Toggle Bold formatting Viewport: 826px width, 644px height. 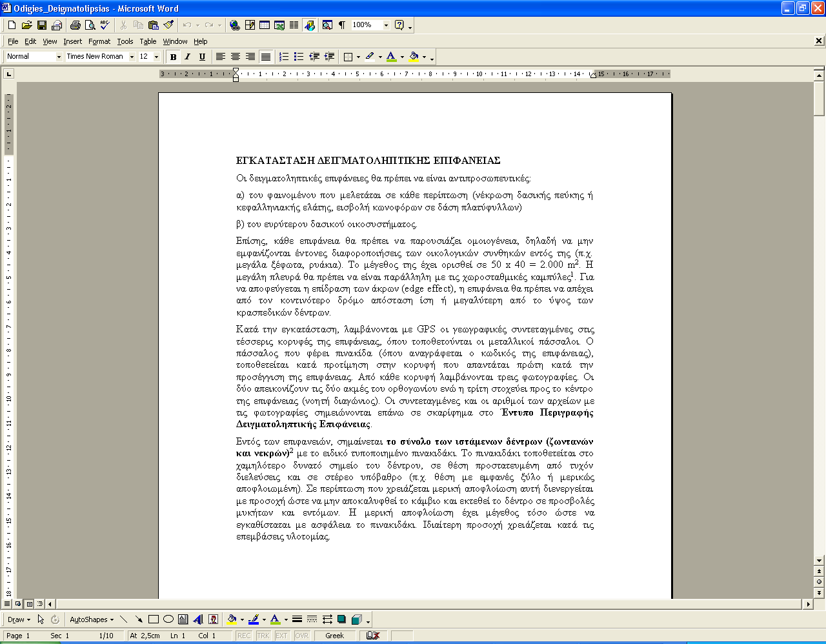tap(173, 57)
